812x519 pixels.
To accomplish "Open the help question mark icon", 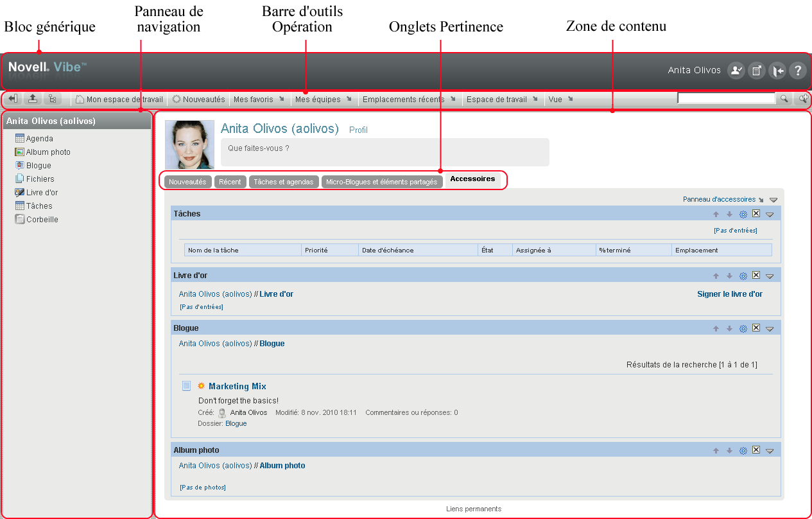I will coord(798,71).
